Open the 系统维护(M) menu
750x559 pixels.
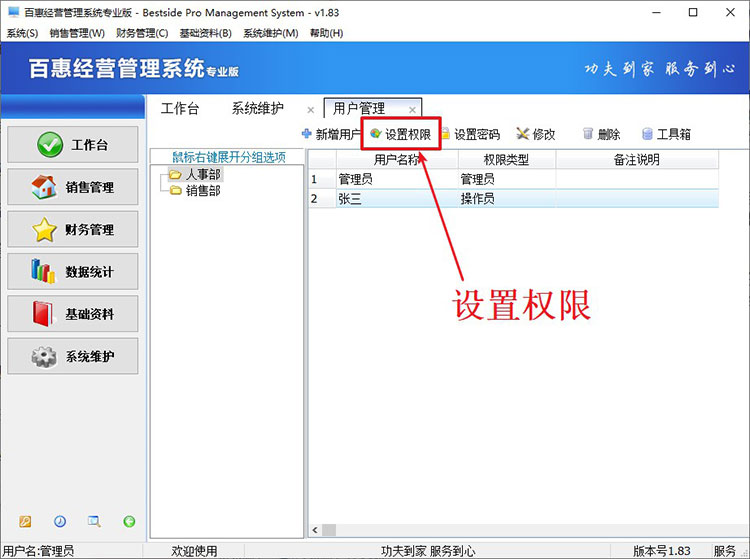pyautogui.click(x=271, y=33)
